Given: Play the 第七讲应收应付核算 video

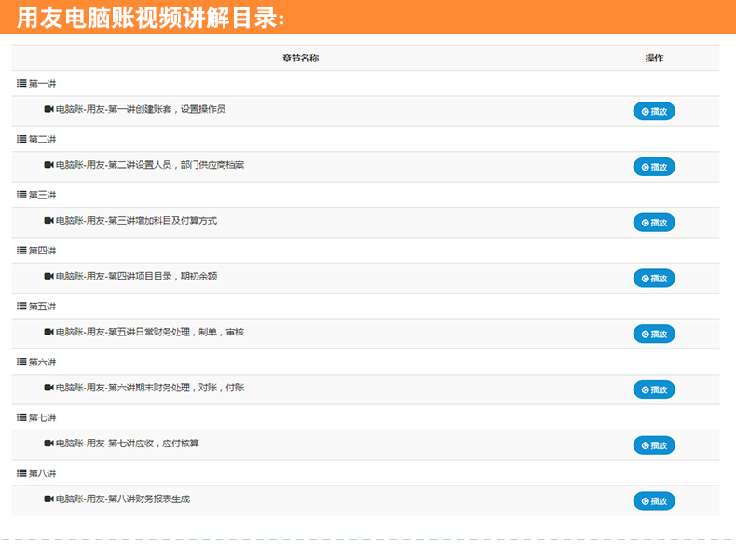Looking at the screenshot, I should coord(654,445).
